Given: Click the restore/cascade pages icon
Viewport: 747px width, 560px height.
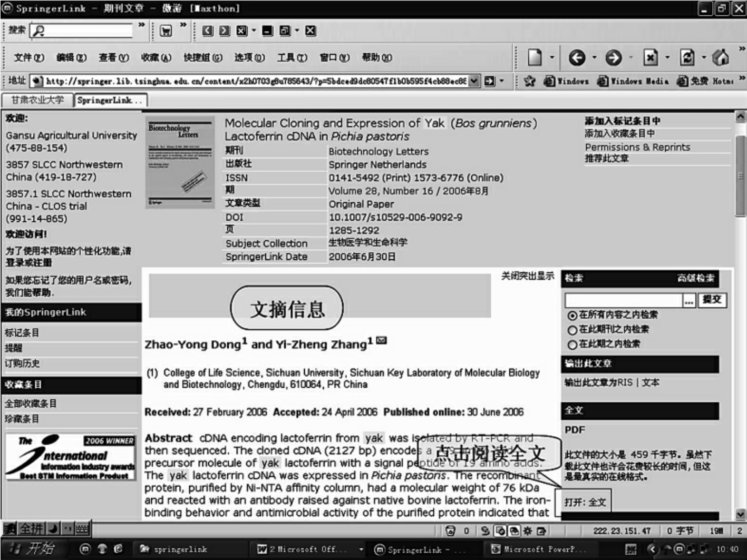Looking at the screenshot, I should 285,31.
